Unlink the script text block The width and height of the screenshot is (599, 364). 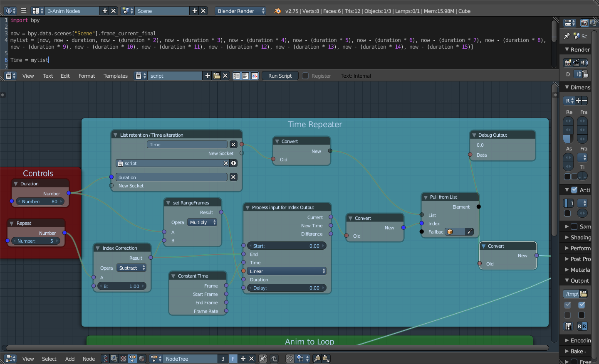(x=225, y=76)
